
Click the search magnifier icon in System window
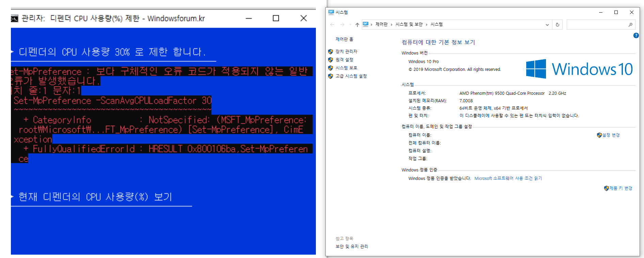(630, 25)
